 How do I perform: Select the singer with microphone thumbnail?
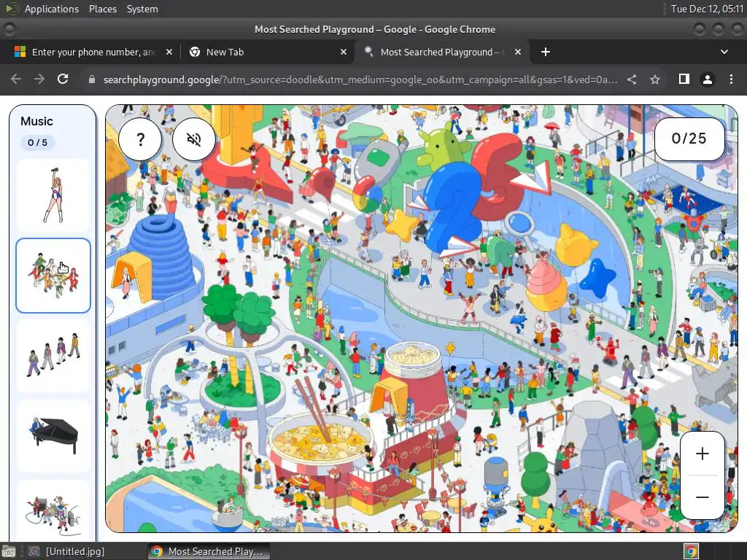(53, 195)
